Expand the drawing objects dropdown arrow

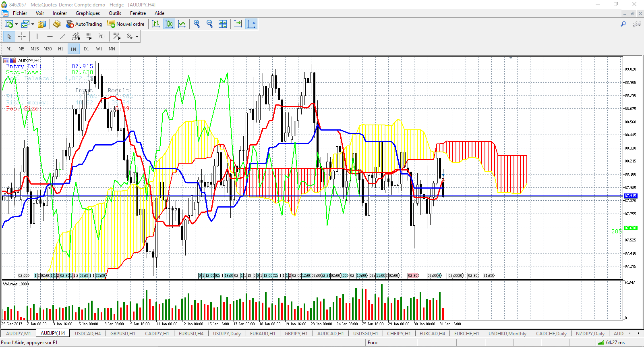137,37
